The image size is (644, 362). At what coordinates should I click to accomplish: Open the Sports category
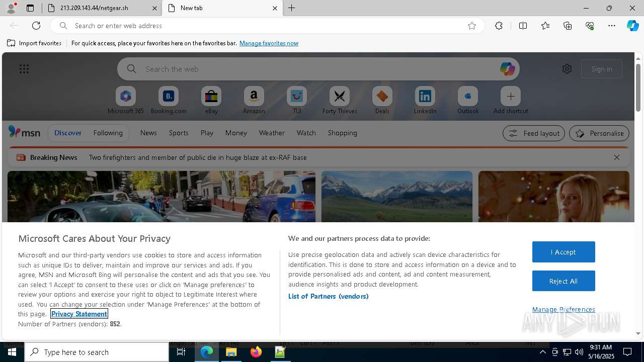tap(179, 133)
